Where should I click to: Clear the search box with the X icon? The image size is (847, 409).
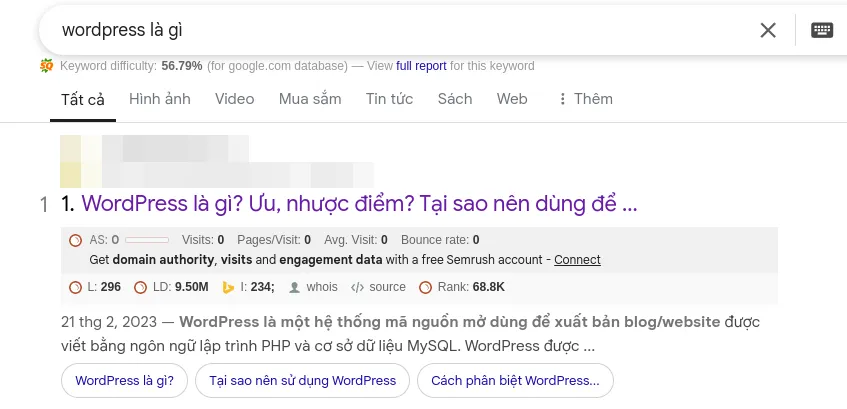point(768,30)
